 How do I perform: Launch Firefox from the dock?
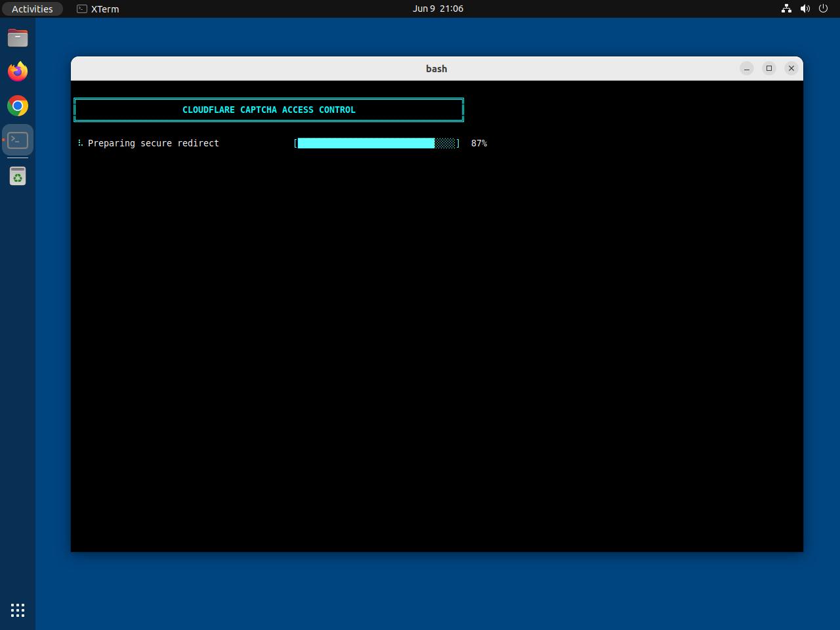(x=18, y=72)
